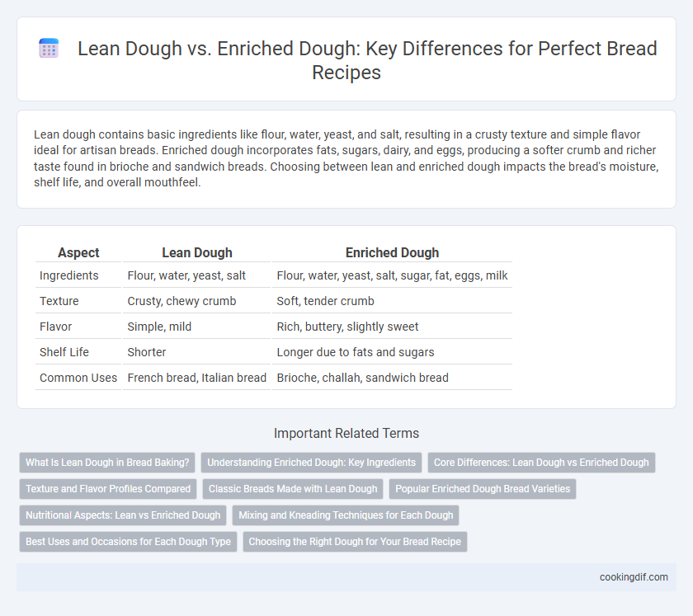Image resolution: width=693 pixels, height=616 pixels.
Task: Open 'Classic Breads Made with Lean Dough'
Action: pyautogui.click(x=293, y=489)
